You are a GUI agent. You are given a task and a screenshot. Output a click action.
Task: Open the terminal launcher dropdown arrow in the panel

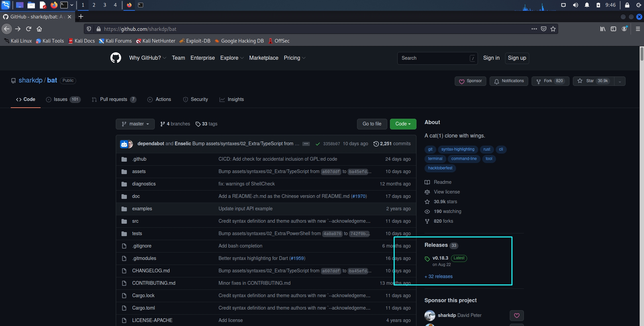(72, 5)
